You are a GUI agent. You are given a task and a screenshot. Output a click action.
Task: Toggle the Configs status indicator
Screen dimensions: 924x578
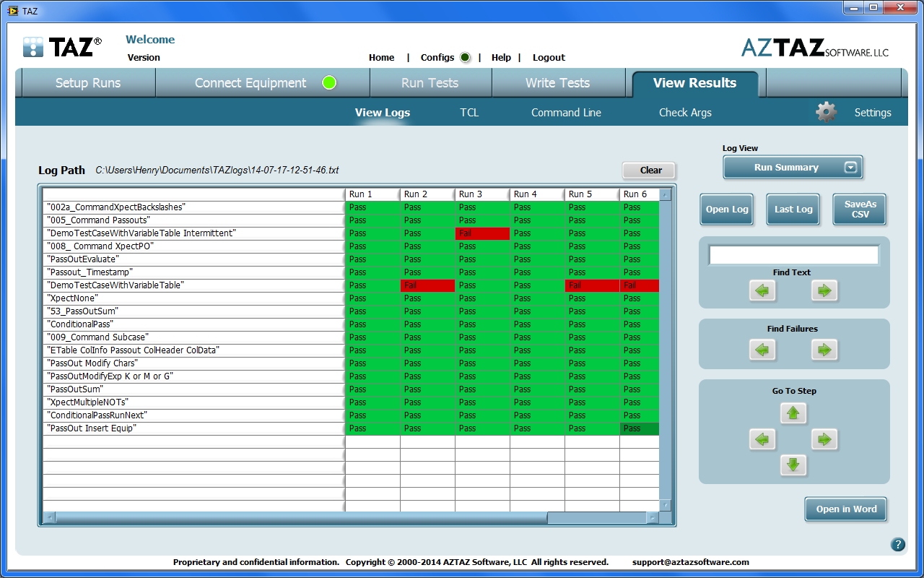(x=465, y=58)
